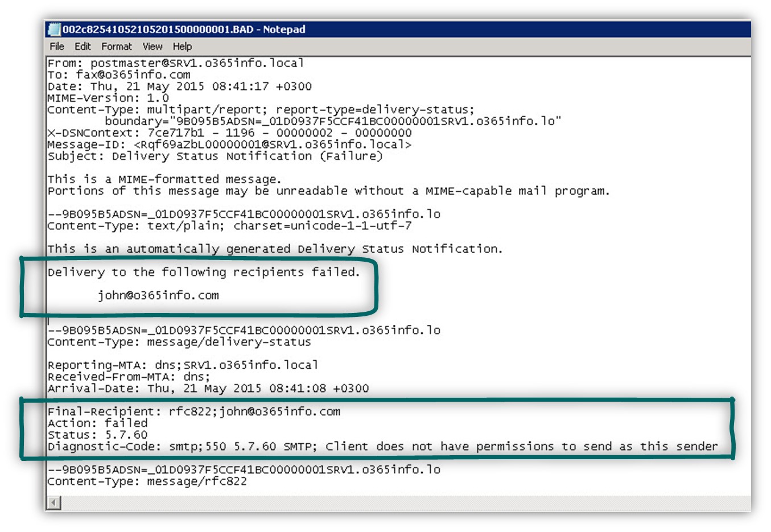Image resolution: width=771 pixels, height=532 pixels.
Task: Click the horizontal scrollbar left arrow
Action: click(x=54, y=503)
